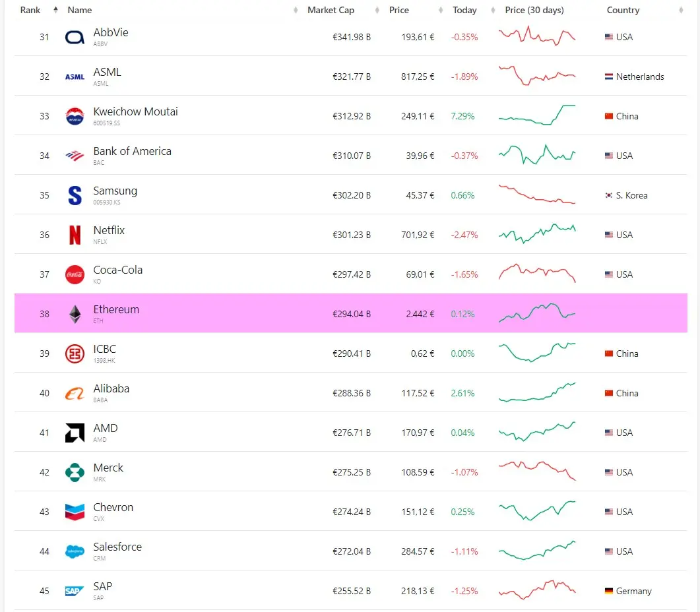The image size is (700, 612).
Task: Click the Chevron logo icon
Action: tap(75, 512)
